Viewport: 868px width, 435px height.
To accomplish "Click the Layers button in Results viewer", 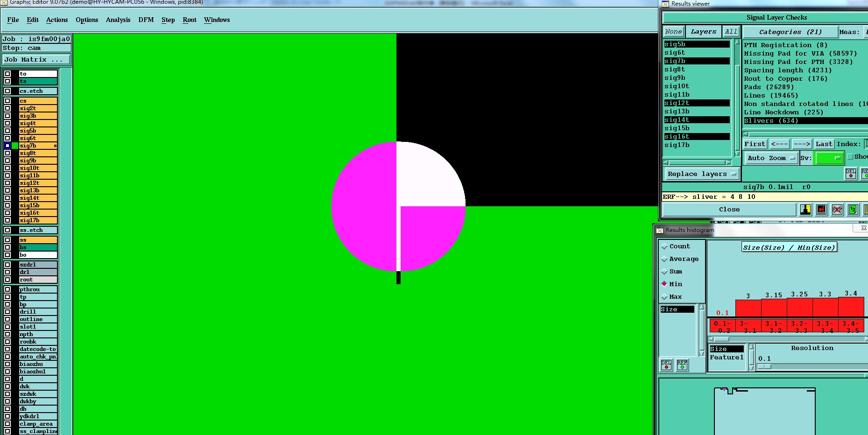I will pos(704,32).
